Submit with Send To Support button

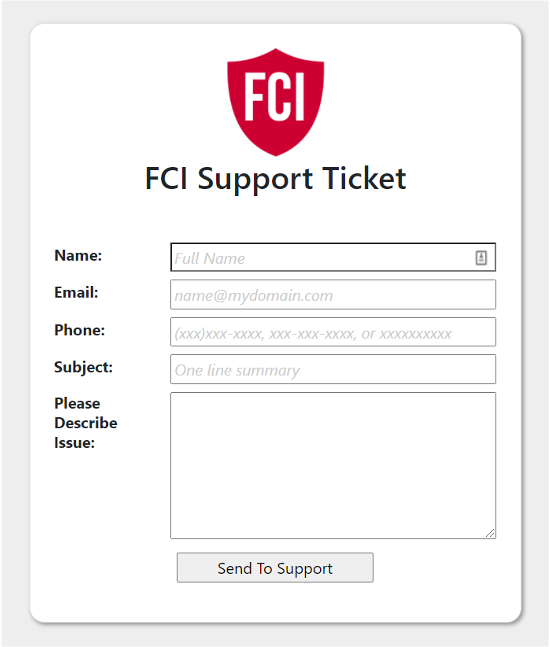275,568
